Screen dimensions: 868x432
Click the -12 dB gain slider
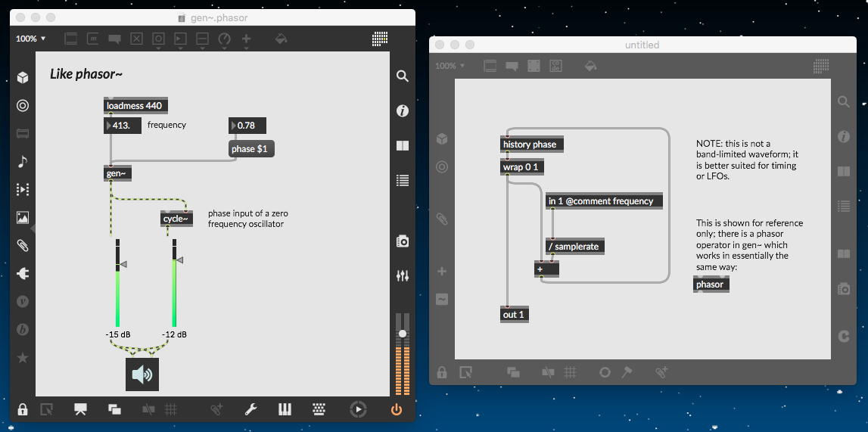[174, 283]
